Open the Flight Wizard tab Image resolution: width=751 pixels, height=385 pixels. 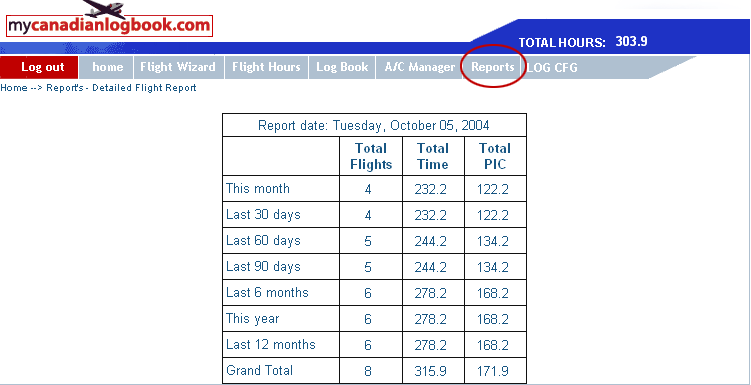coord(178,67)
